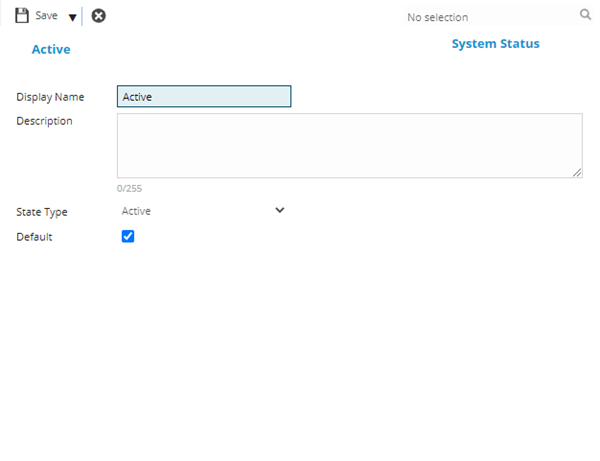Click the Description field label
The width and height of the screenshot is (600, 461).
point(44,121)
